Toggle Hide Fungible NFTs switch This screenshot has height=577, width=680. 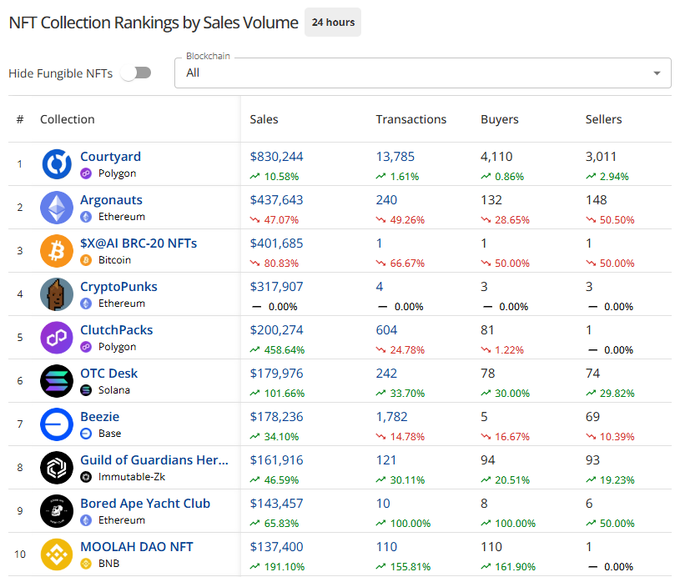coord(136,73)
